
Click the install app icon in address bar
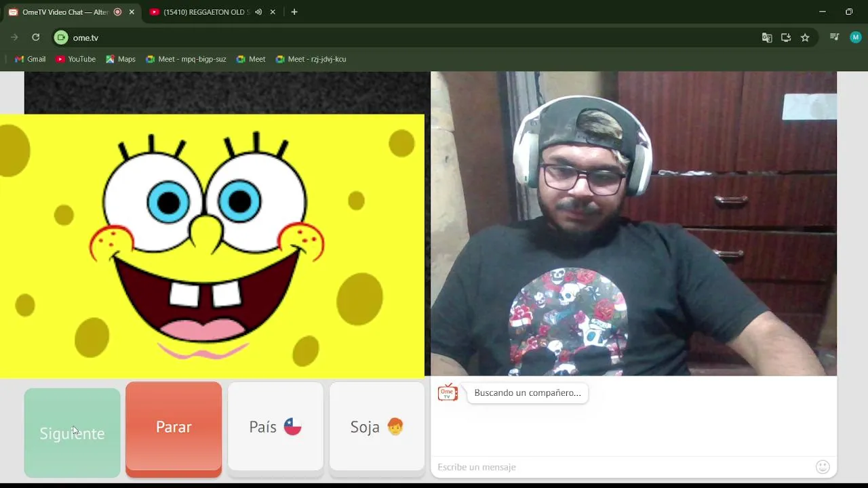786,38
